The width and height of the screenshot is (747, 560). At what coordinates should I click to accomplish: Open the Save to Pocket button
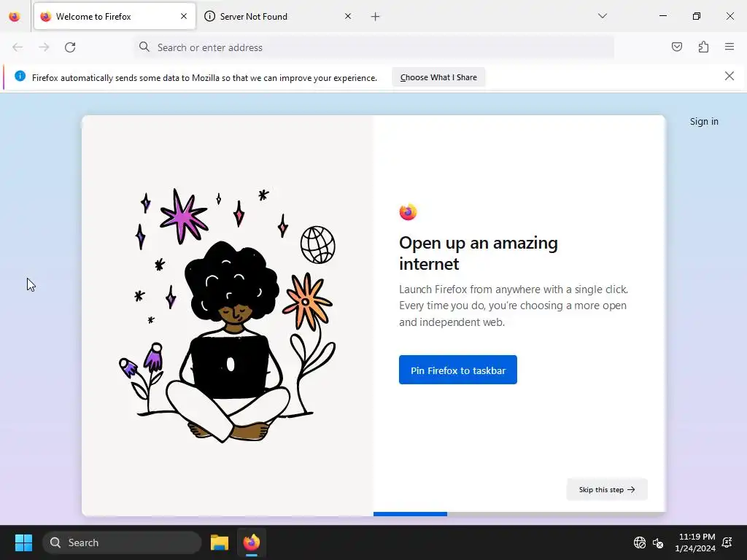(676, 47)
